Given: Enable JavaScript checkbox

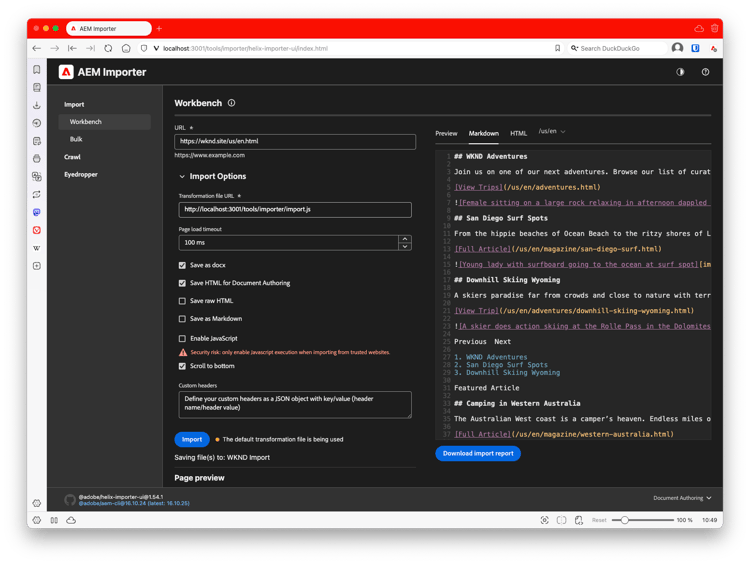Looking at the screenshot, I should (x=182, y=338).
